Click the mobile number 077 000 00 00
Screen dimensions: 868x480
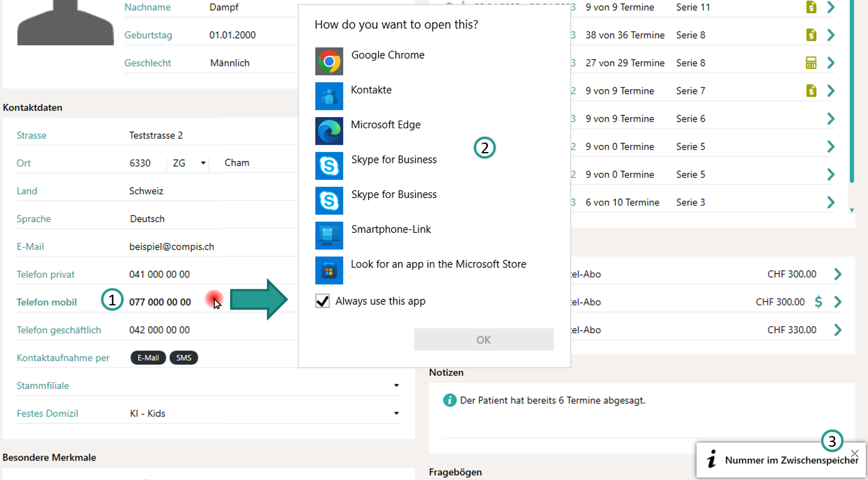pos(161,302)
